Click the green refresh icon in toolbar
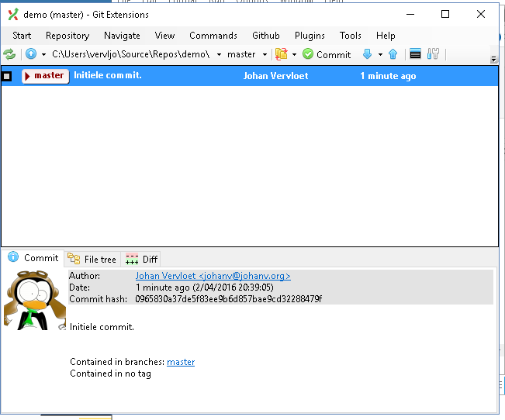This screenshot has height=420, width=505. pyautogui.click(x=9, y=54)
